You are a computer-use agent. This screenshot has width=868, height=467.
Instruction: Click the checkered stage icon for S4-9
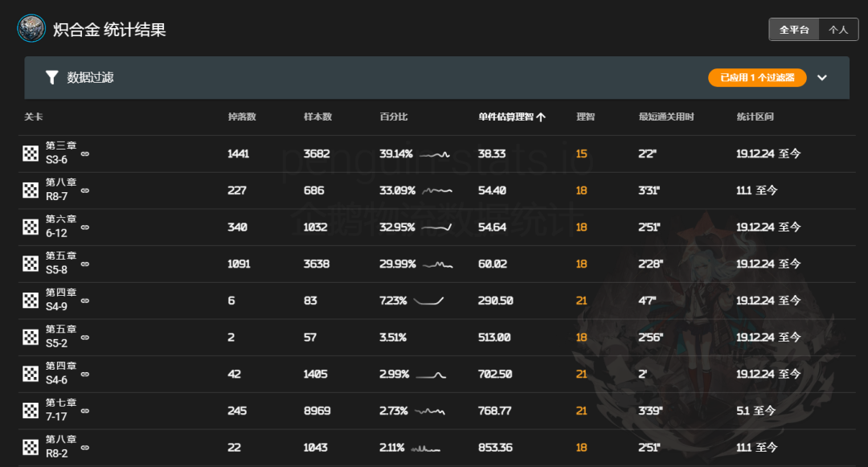[31, 301]
